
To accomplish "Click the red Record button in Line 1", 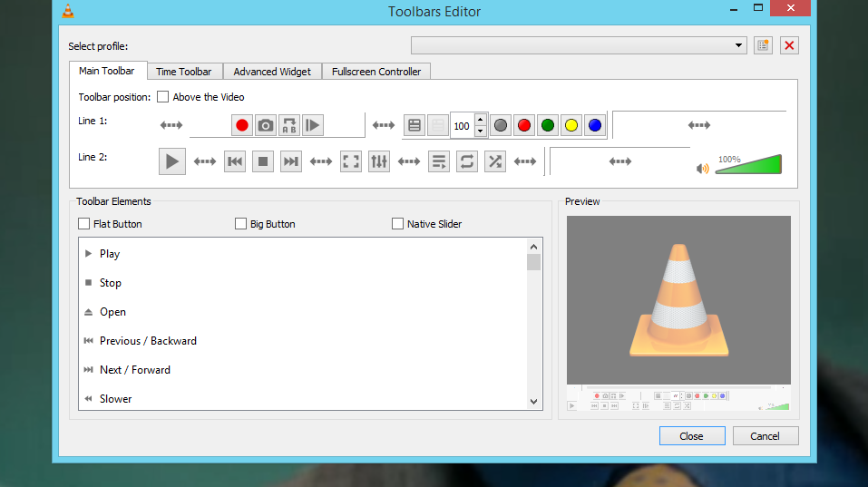I will tap(242, 126).
